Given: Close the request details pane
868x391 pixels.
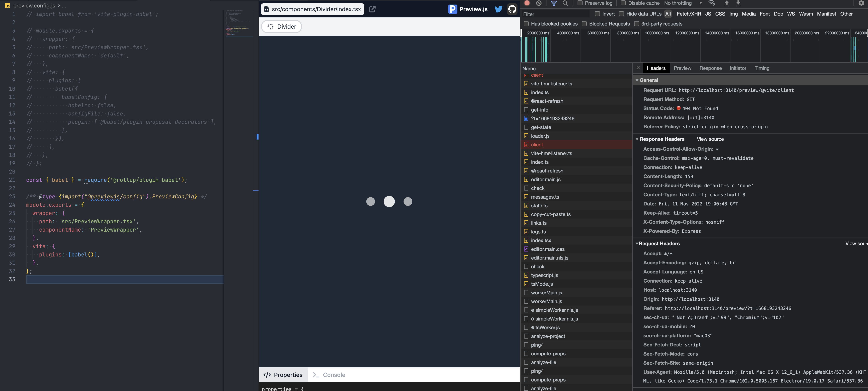Looking at the screenshot, I should click(638, 68).
